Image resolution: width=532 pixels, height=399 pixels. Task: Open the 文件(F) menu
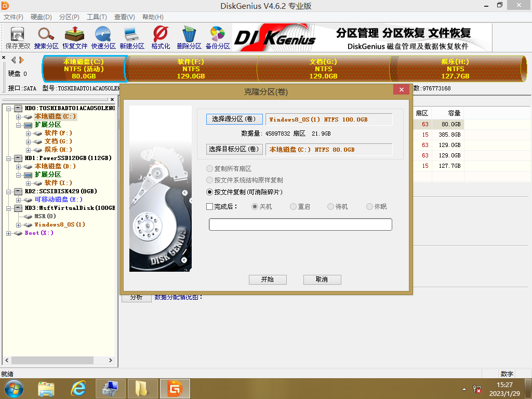[13, 17]
